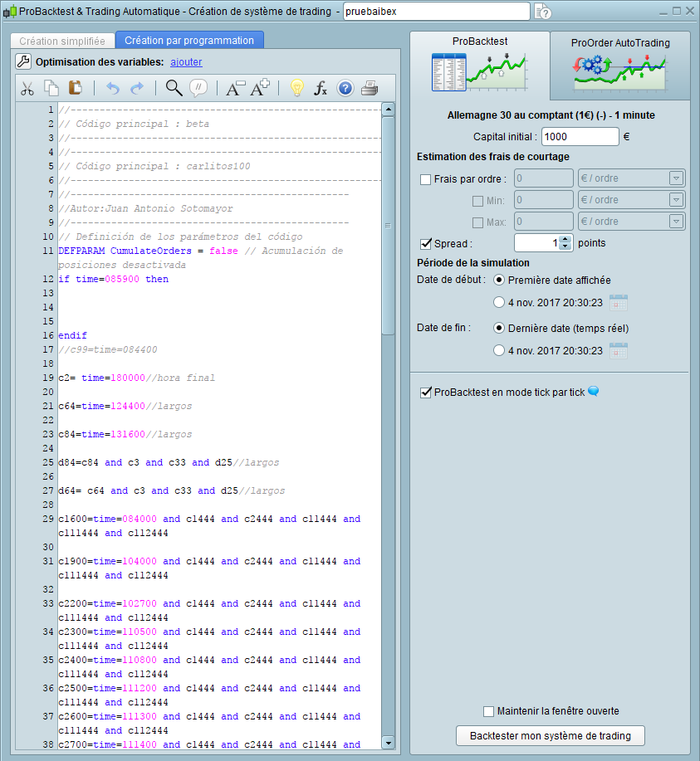Screen dimensions: 700x761
Task: Uncheck the Spread checkbox
Action: click(x=426, y=243)
